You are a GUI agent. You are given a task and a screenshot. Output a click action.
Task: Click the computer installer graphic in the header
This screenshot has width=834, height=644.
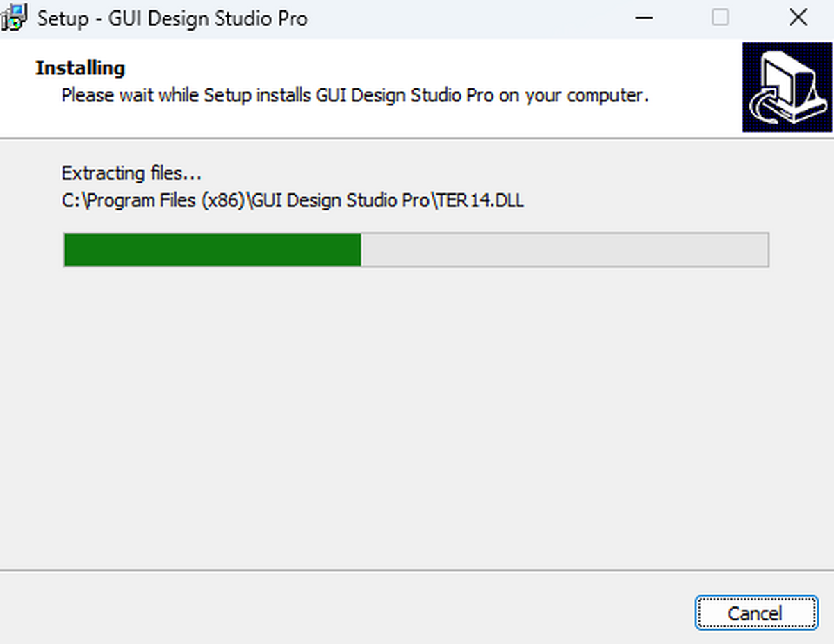[787, 87]
